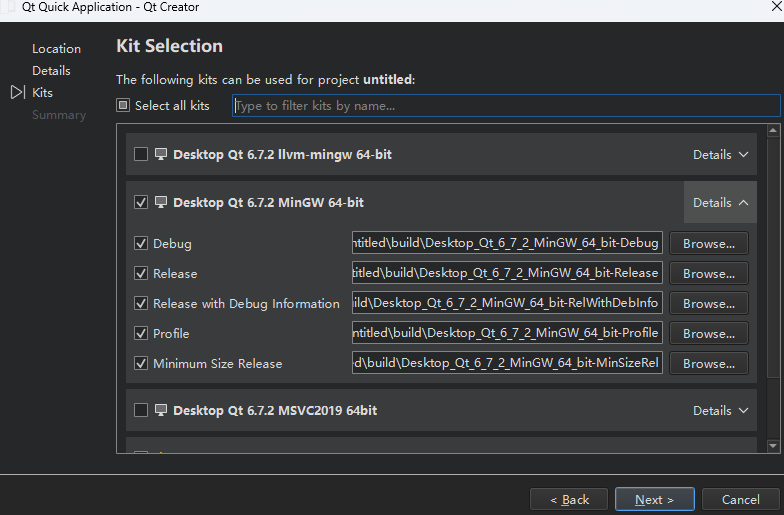Click the Desktop Qt 6.7.2 MSVC2019 64bit label

[275, 410]
